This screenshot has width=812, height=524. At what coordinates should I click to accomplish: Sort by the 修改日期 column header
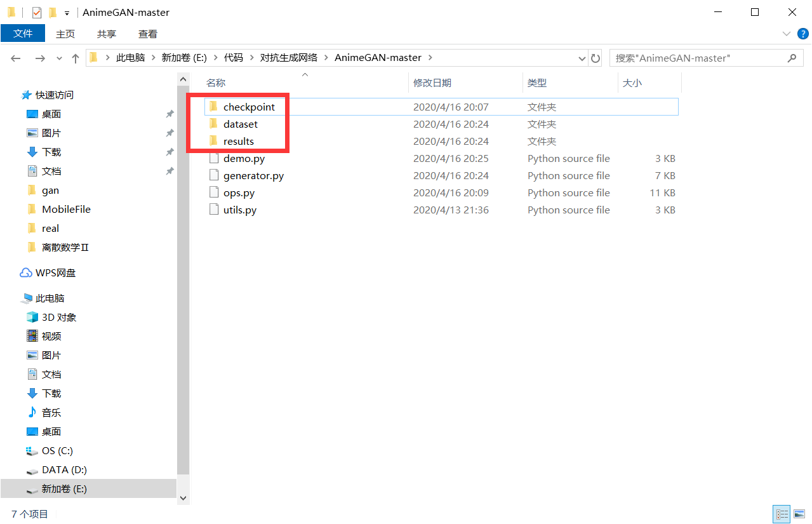[x=432, y=83]
